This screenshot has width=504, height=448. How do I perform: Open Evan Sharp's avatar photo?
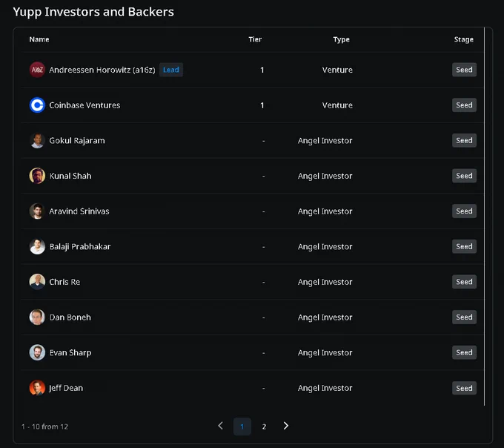(37, 353)
